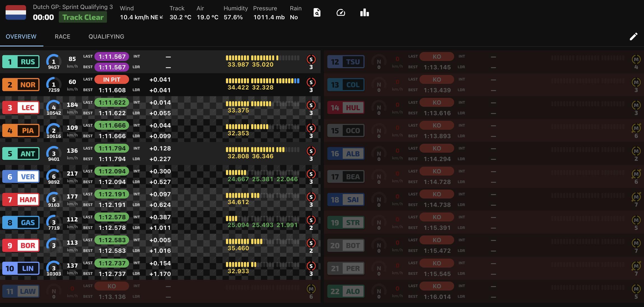
Task: Click the purple last lap 1:11.567 for RUS
Action: pos(112,56)
